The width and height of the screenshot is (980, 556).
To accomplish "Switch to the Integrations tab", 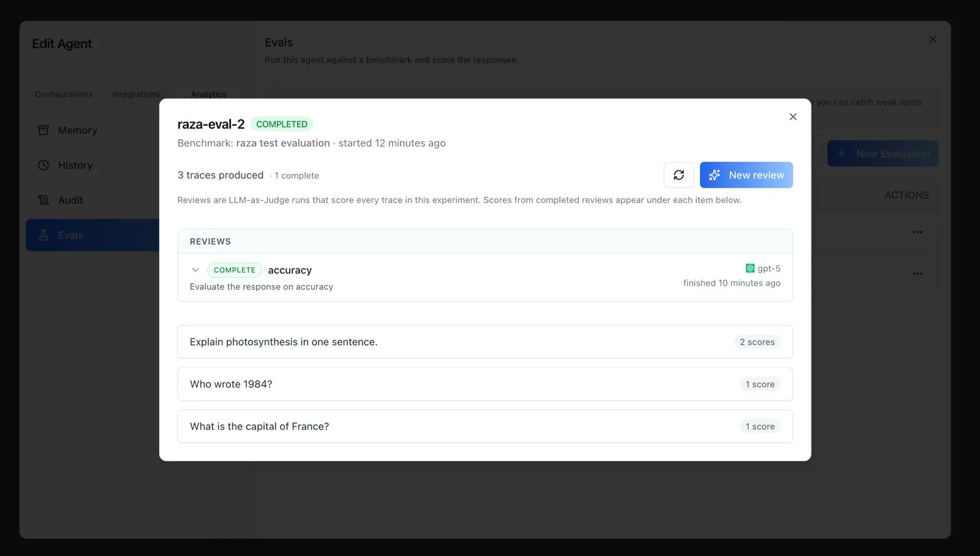I will click(136, 94).
